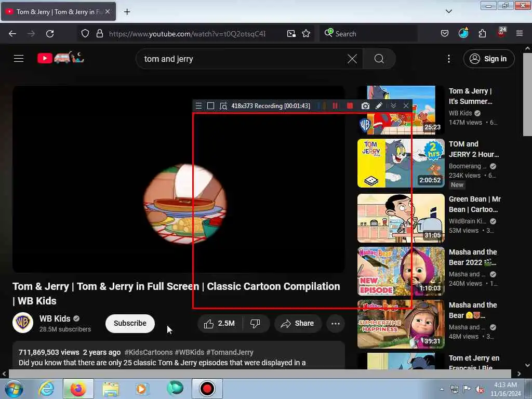Open the muted volume tray icon
This screenshot has width=532, height=399.
pyautogui.click(x=480, y=389)
